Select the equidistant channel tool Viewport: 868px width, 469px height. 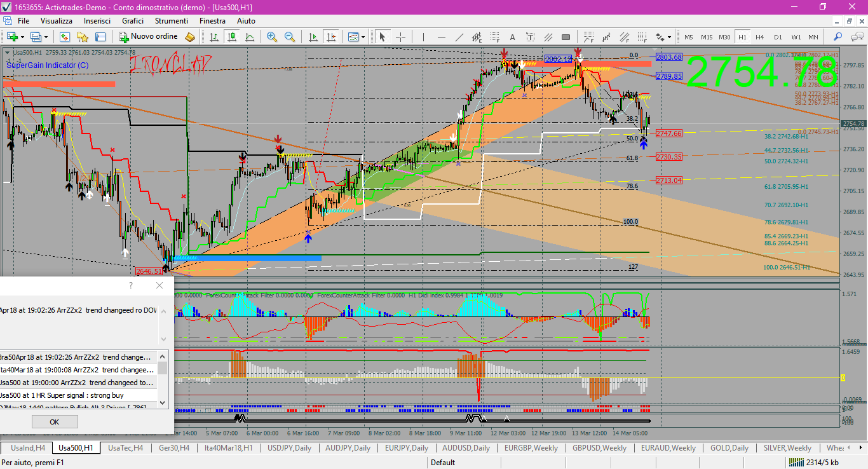tap(477, 37)
